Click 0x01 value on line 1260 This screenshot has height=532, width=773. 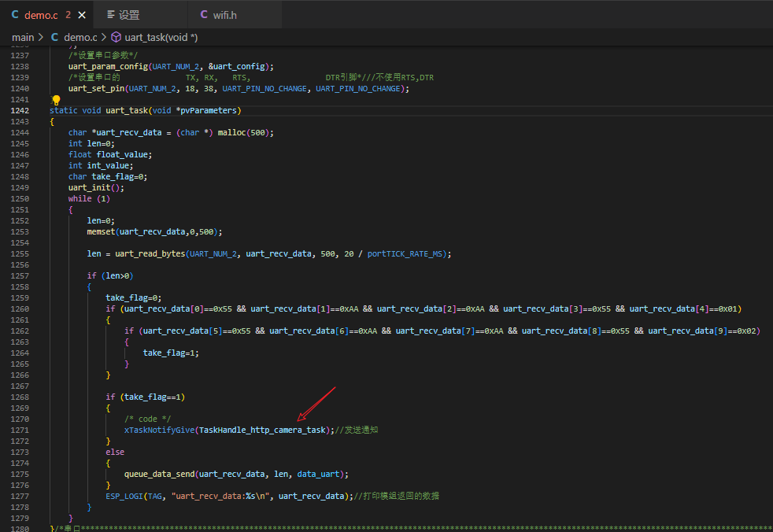[x=727, y=309]
